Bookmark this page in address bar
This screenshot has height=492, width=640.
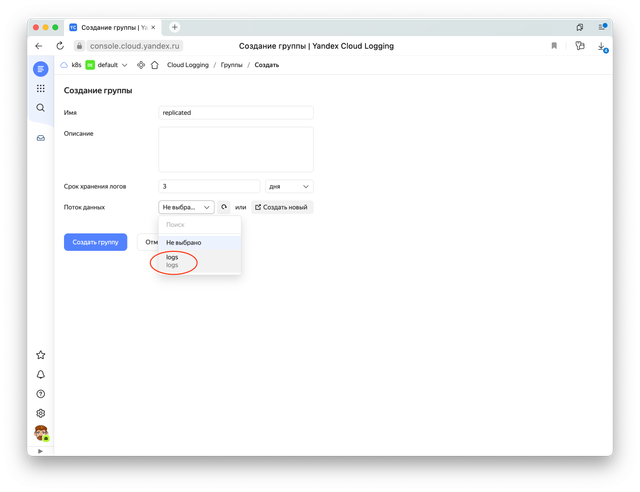click(x=554, y=46)
